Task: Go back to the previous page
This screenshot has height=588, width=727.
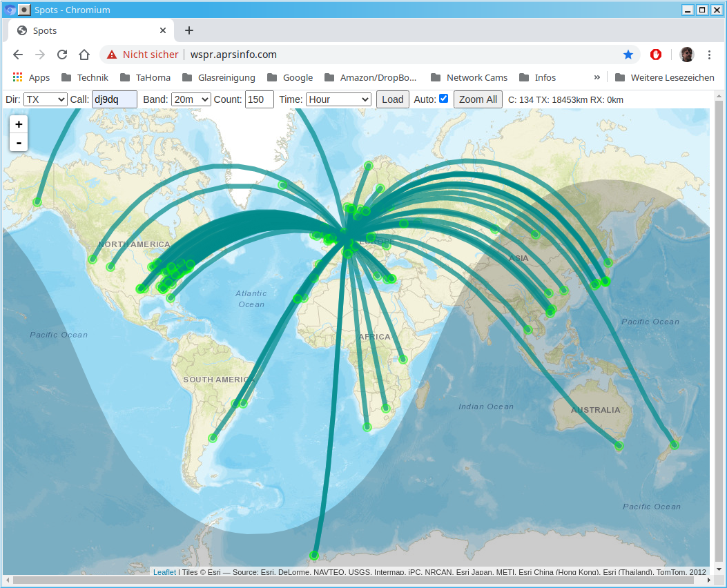Action: (x=18, y=55)
